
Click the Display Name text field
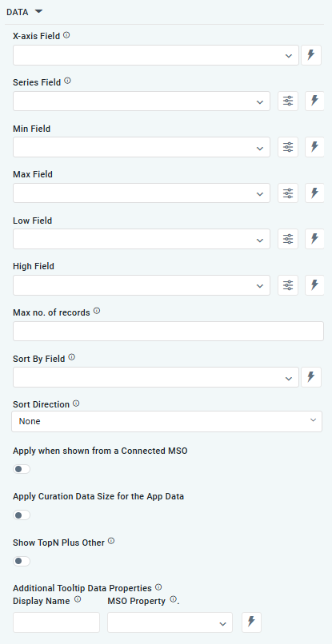click(56, 622)
